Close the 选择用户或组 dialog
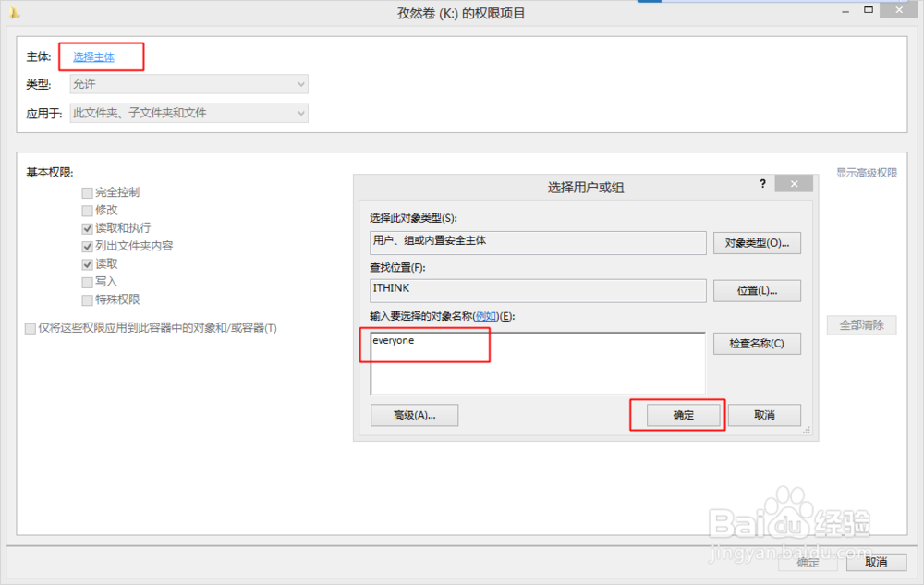The height and width of the screenshot is (585, 924). [x=794, y=184]
